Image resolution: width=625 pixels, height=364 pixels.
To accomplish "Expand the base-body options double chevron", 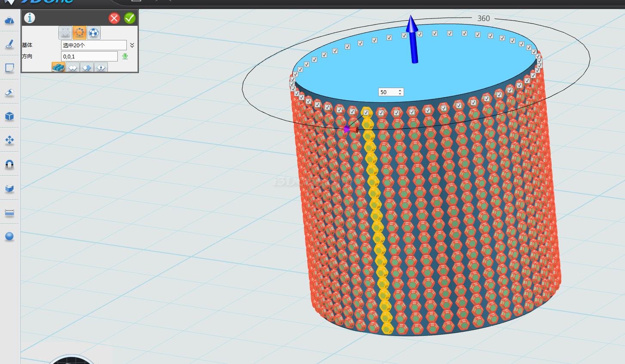I will [x=132, y=45].
